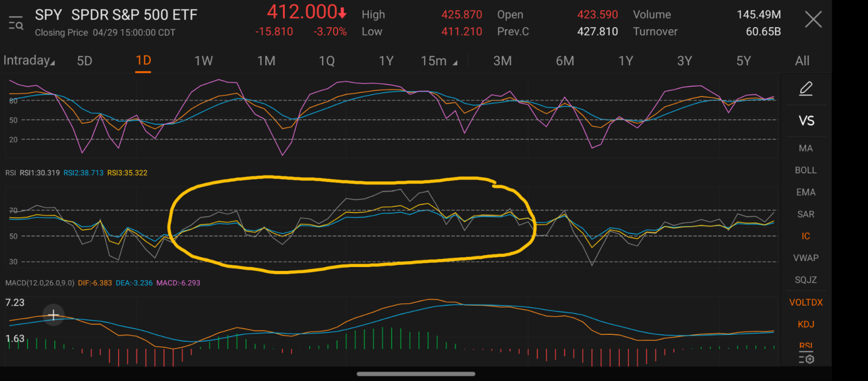Select the 1Y range beside 6M
This screenshot has height=381, width=868.
click(626, 61)
